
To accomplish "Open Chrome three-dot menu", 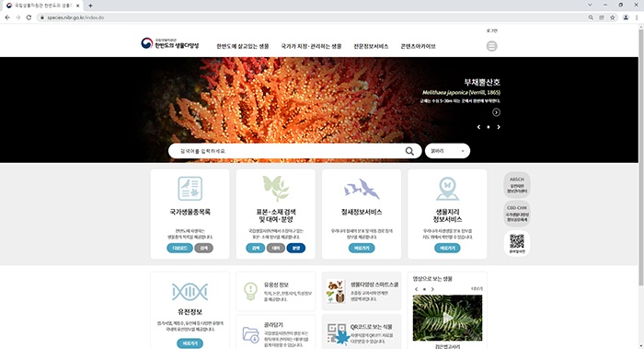I will point(637,17).
